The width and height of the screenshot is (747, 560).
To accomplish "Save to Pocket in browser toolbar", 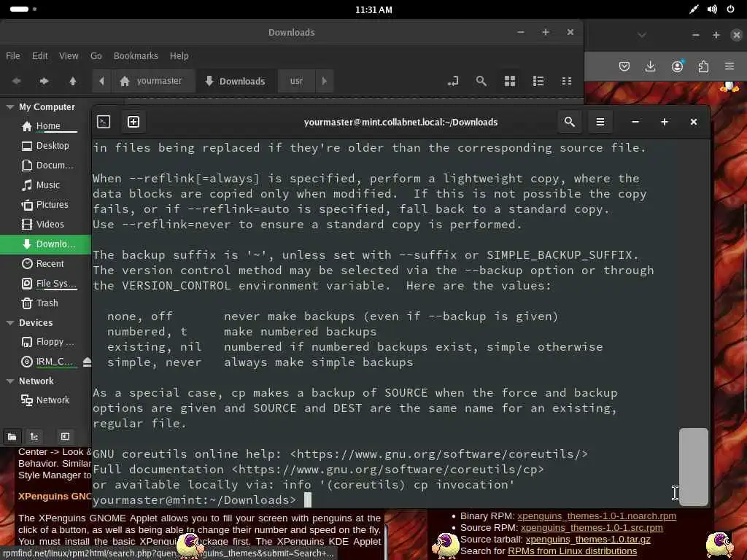I will 624,66.
